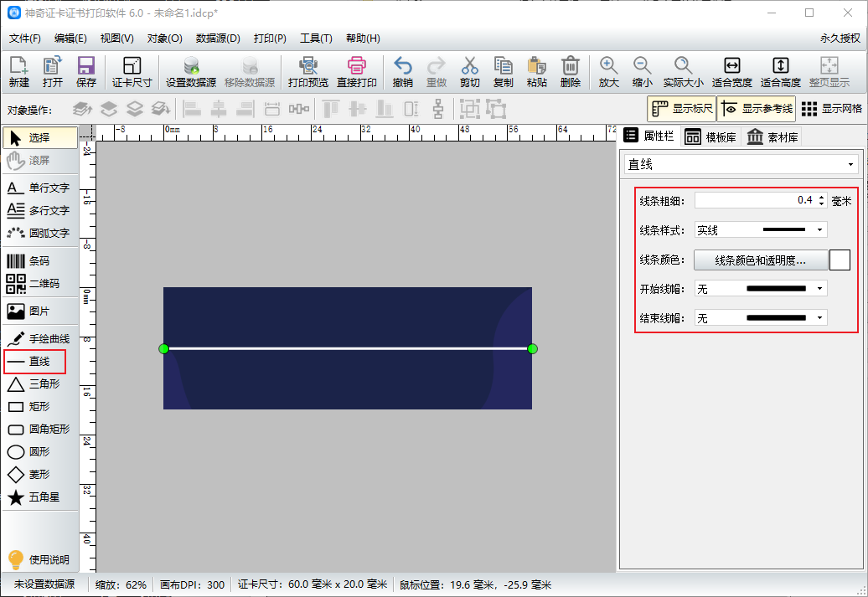The width and height of the screenshot is (868, 597).
Task: Activate the 选择 selection tool
Action: [x=40, y=138]
